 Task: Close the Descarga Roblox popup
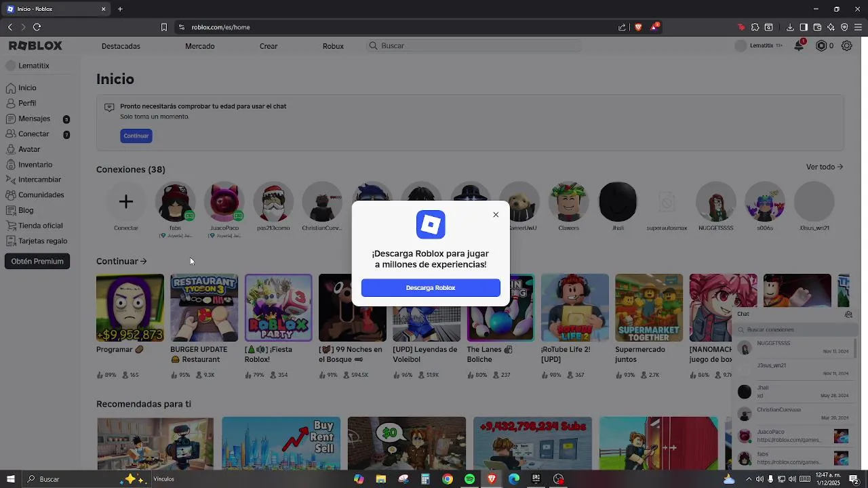496,215
